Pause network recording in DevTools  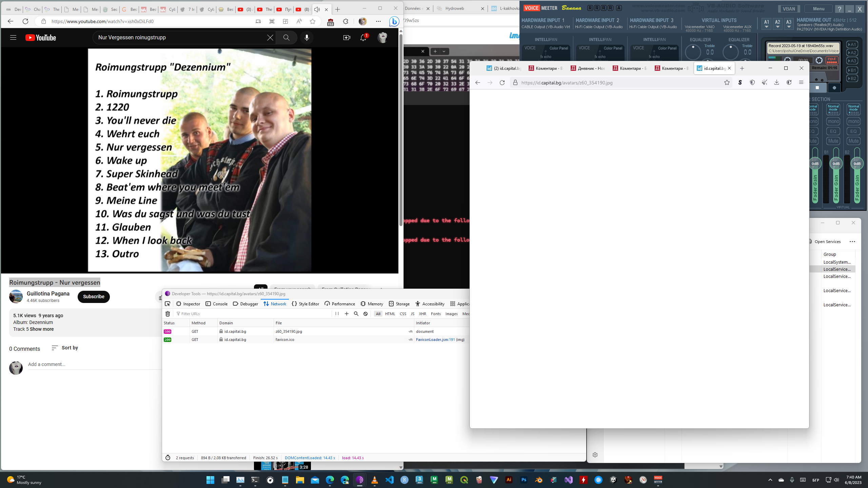click(337, 314)
